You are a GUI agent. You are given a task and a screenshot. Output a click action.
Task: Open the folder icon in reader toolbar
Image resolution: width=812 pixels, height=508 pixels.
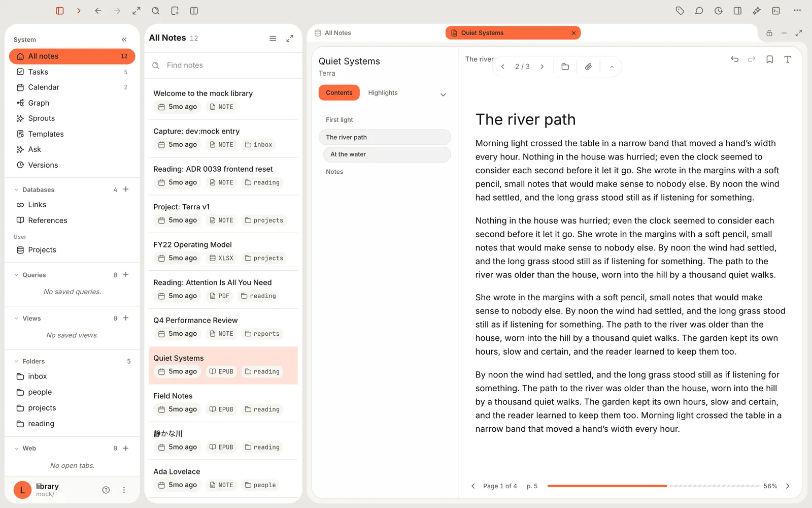pyautogui.click(x=565, y=67)
